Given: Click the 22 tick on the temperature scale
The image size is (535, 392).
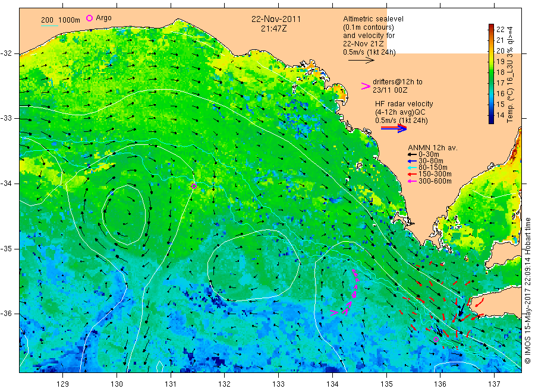Looking at the screenshot, I should 500,29.
